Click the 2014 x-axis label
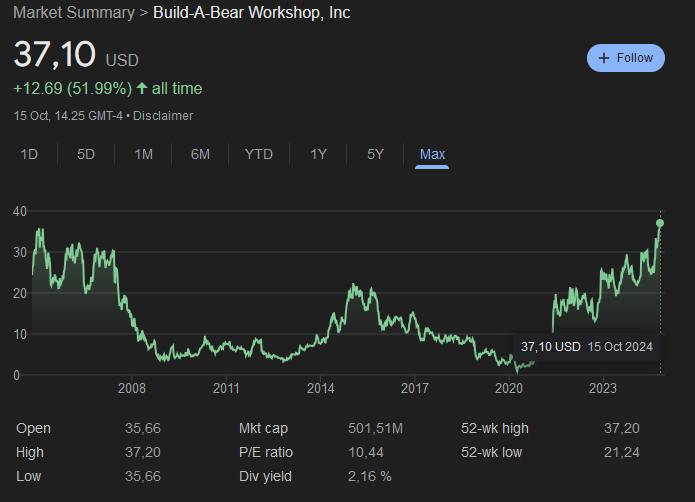This screenshot has height=502, width=695. (x=320, y=389)
